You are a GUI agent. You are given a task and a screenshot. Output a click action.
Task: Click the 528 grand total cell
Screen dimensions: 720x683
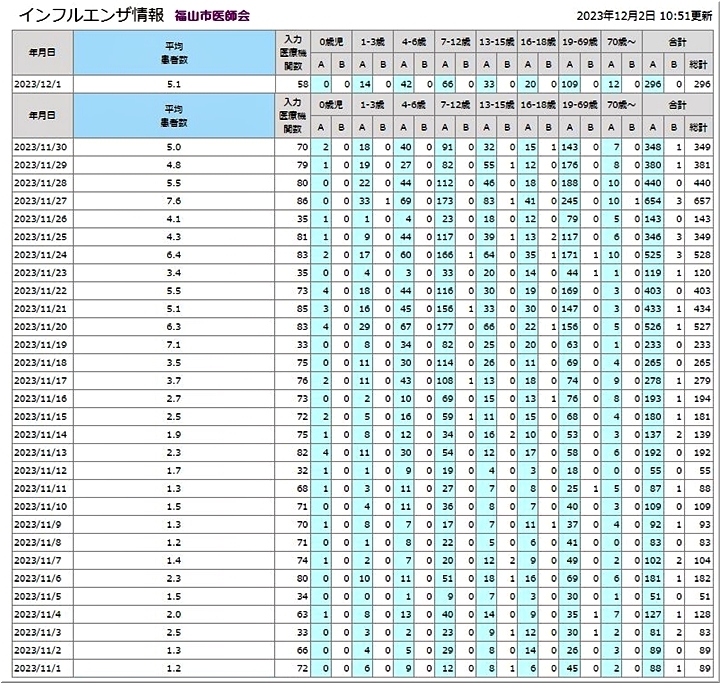(x=700, y=254)
